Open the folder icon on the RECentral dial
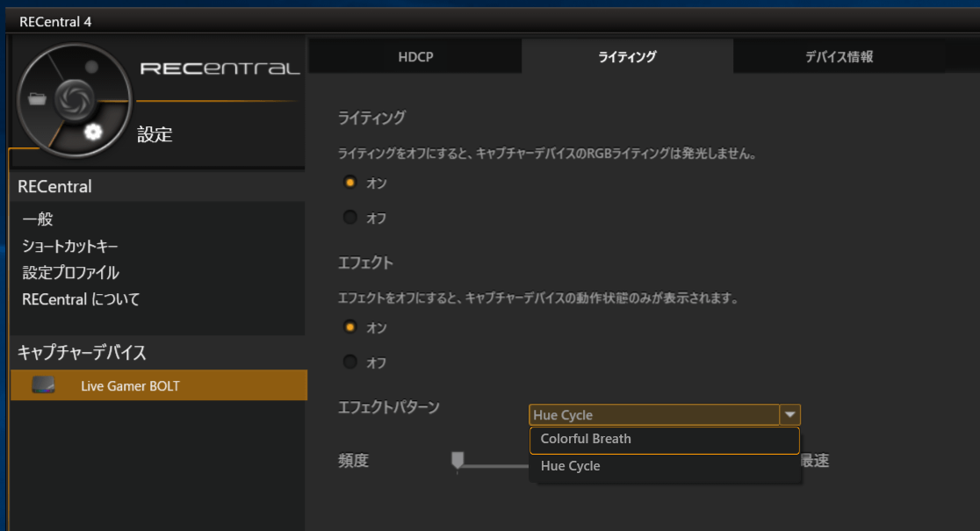 pyautogui.click(x=38, y=98)
